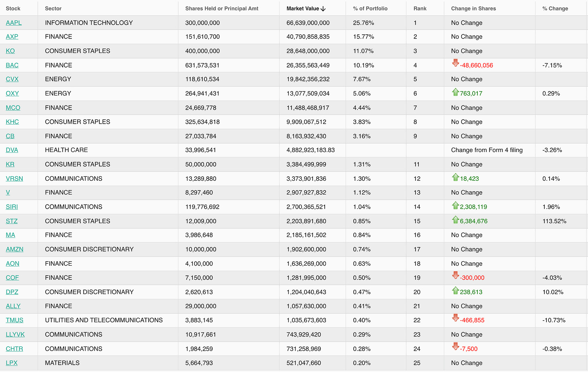The image size is (588, 372).
Task: Click the green up arrow in OXY row
Action: click(455, 92)
